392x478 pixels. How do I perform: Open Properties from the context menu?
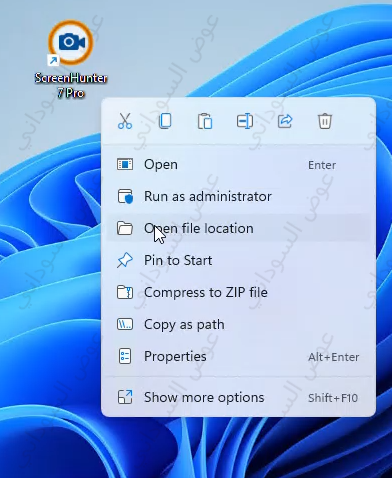point(238,356)
